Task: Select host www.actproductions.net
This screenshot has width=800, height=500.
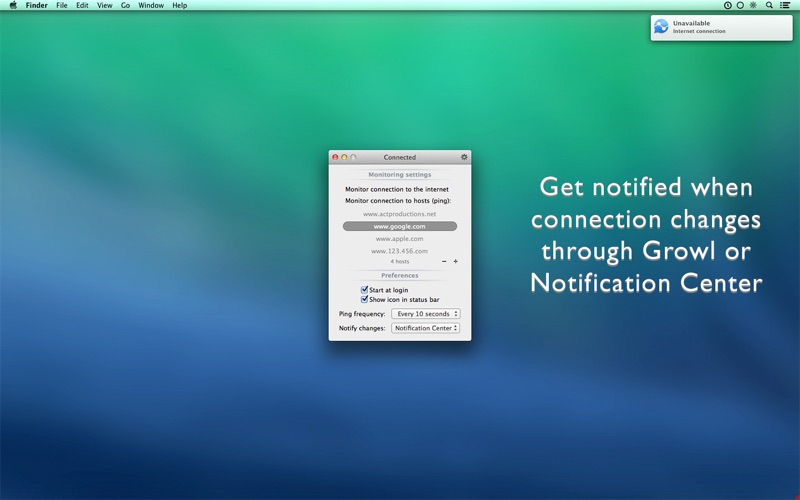Action: [399, 214]
